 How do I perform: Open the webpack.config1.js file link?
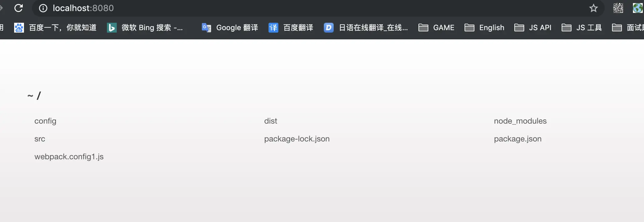69,157
